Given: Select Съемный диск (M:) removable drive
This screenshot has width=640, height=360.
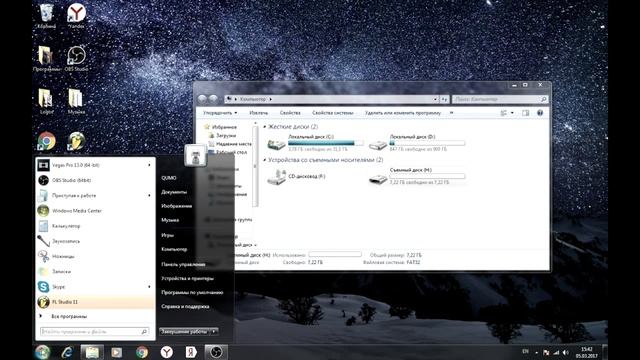Looking at the screenshot, I should (417, 176).
